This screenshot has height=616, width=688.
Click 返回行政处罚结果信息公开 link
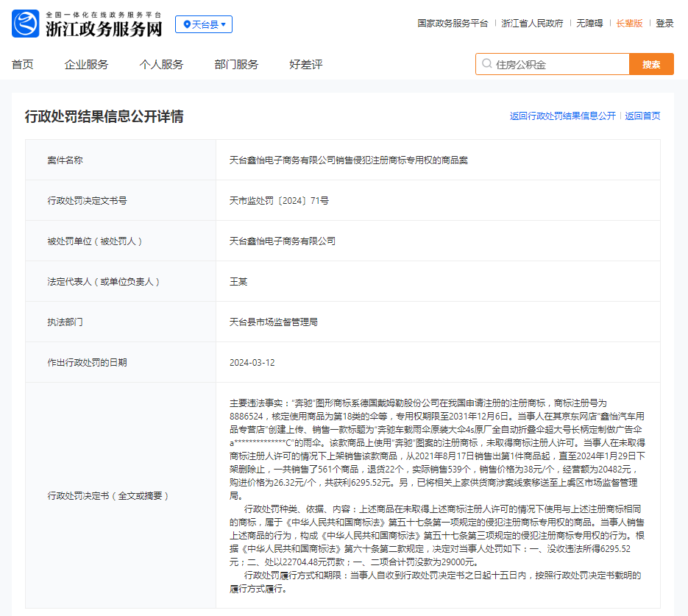pos(562,116)
